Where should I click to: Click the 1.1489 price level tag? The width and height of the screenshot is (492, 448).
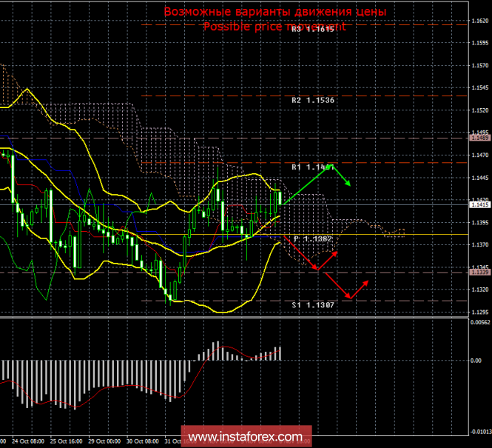[x=480, y=138]
